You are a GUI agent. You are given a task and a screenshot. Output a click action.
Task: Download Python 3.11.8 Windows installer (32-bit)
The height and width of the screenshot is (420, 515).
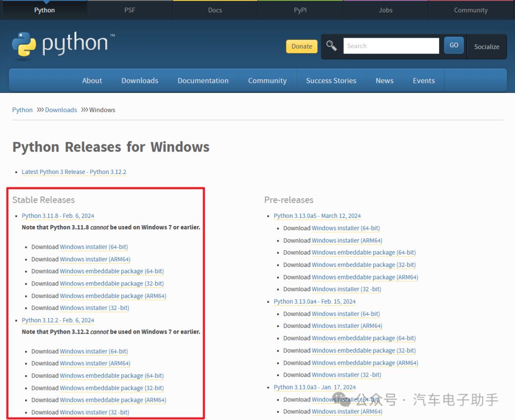[94, 308]
